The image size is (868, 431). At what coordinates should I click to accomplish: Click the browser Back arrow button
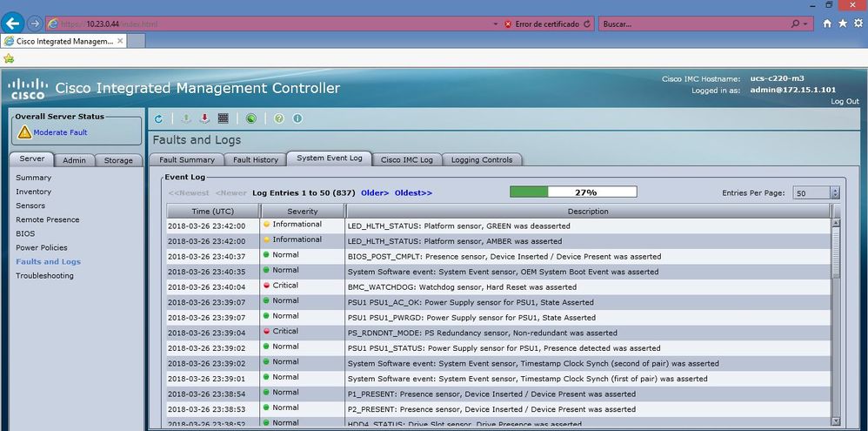[x=13, y=24]
